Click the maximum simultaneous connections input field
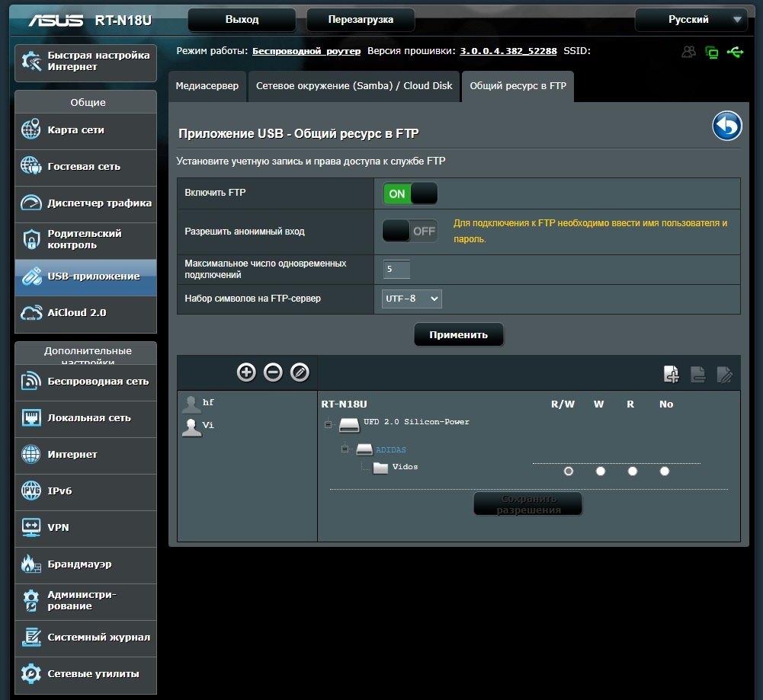763x700 pixels. tap(396, 269)
